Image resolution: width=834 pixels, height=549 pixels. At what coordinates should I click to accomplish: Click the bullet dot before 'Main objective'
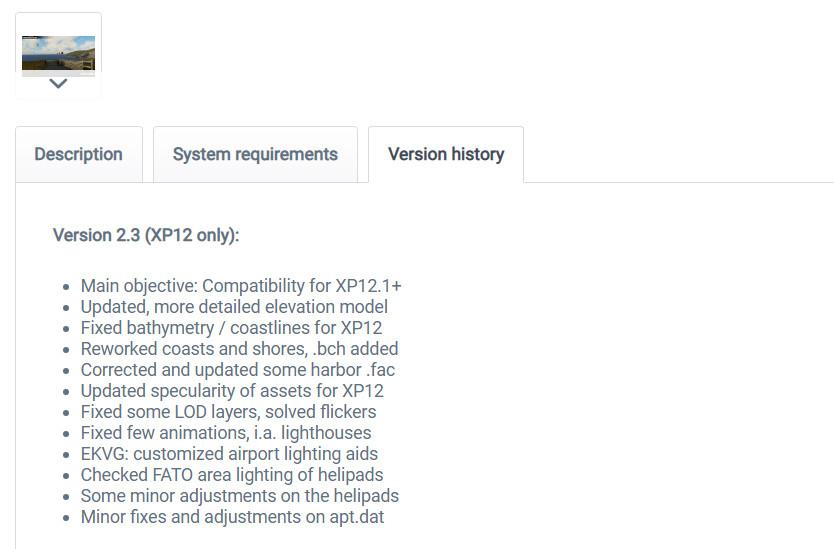point(66,287)
